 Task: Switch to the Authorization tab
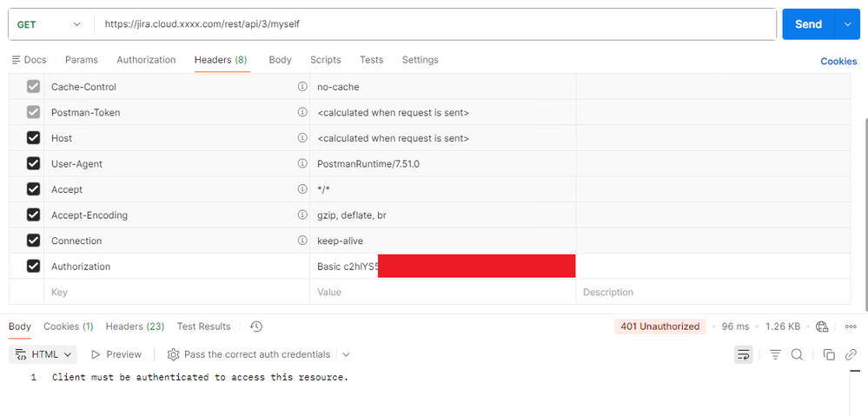(146, 60)
